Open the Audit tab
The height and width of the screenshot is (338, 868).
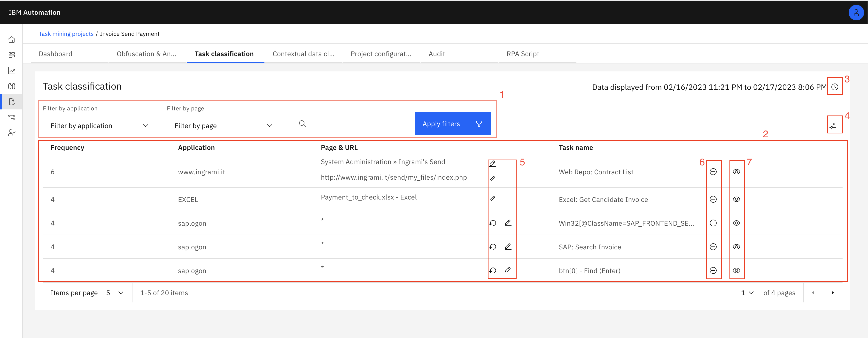click(x=437, y=54)
